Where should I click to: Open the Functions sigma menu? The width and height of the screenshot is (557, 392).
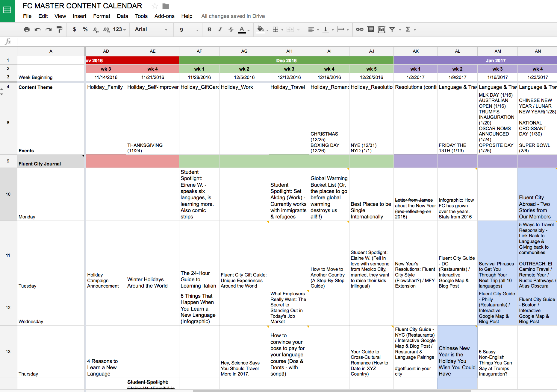tap(408, 29)
